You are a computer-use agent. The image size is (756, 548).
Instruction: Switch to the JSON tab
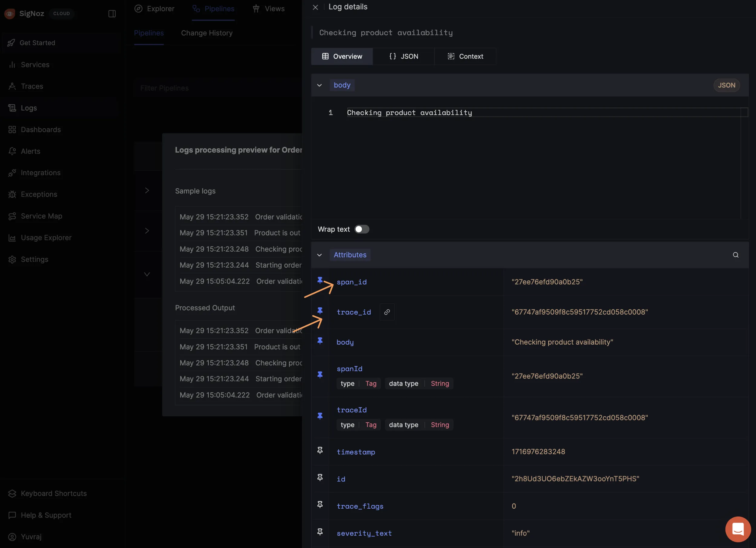403,56
